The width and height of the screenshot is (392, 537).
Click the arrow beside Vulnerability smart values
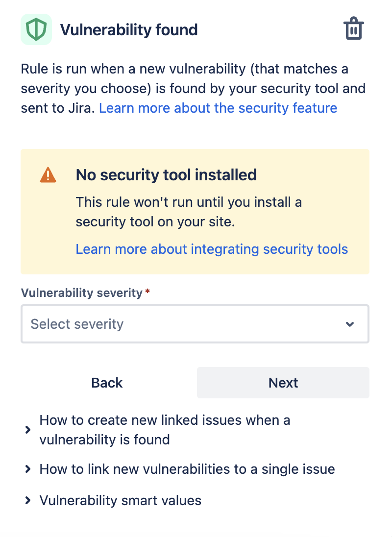coord(28,501)
